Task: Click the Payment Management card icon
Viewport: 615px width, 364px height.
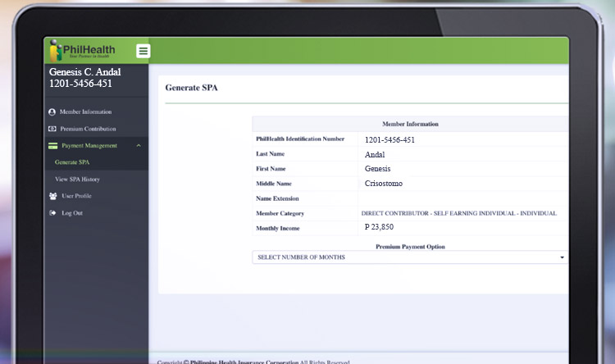Action: [x=52, y=146]
